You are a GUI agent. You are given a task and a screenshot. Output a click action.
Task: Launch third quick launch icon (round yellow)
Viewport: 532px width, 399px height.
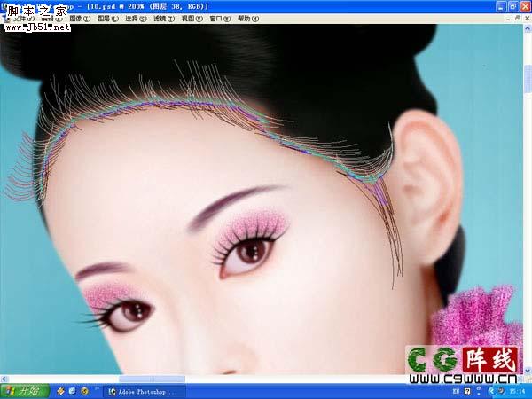pyautogui.click(x=84, y=391)
